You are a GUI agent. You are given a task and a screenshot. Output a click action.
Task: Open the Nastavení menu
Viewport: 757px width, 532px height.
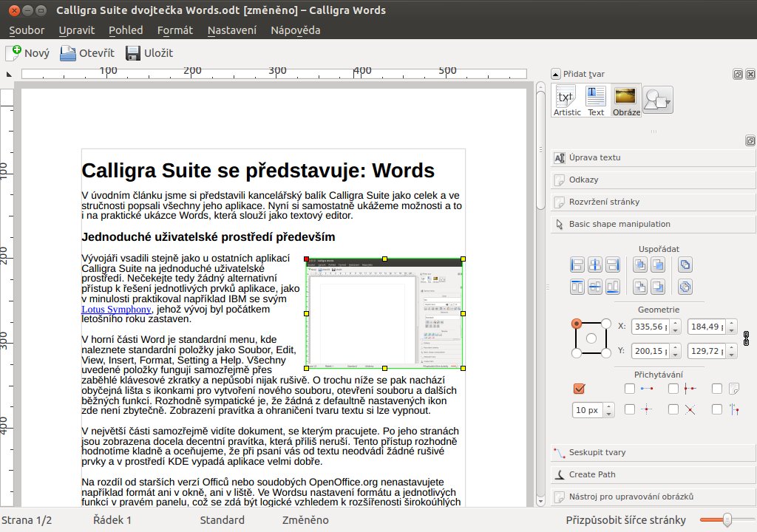pyautogui.click(x=231, y=30)
